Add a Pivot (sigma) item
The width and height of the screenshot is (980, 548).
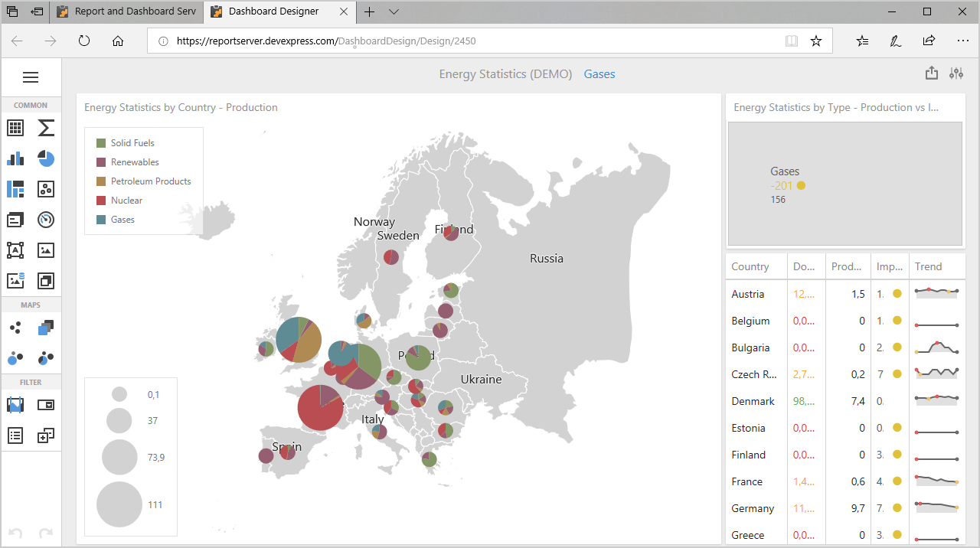[x=46, y=128]
